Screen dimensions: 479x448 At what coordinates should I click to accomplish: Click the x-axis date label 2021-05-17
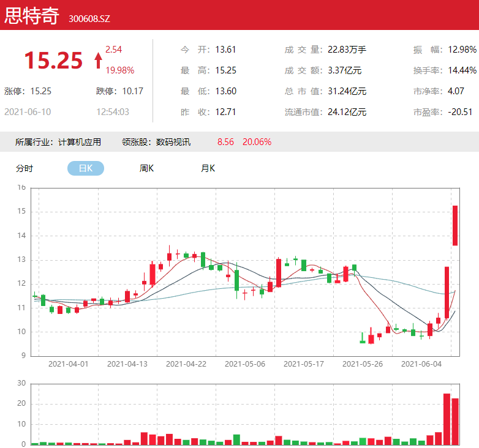(304, 364)
